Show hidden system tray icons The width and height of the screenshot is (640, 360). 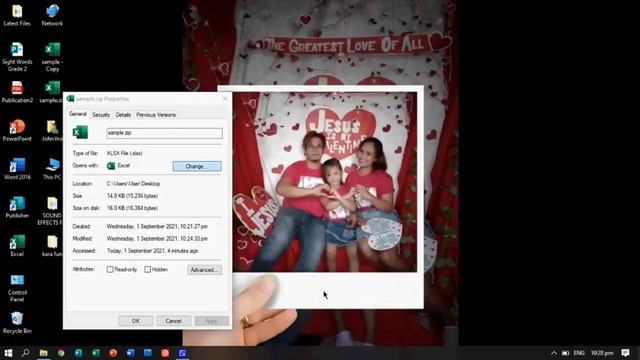click(553, 353)
